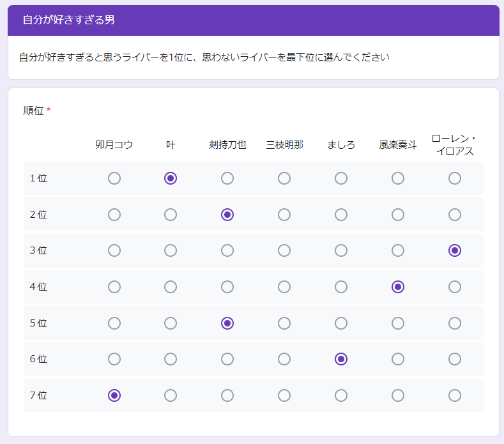Pick 風楽奏斗 for 3位
Viewport: 504px width, 444px height.
[398, 250]
